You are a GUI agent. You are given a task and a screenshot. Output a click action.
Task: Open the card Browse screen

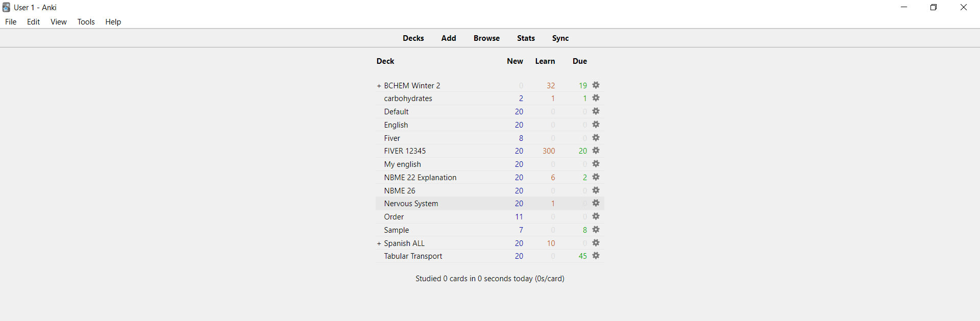486,38
